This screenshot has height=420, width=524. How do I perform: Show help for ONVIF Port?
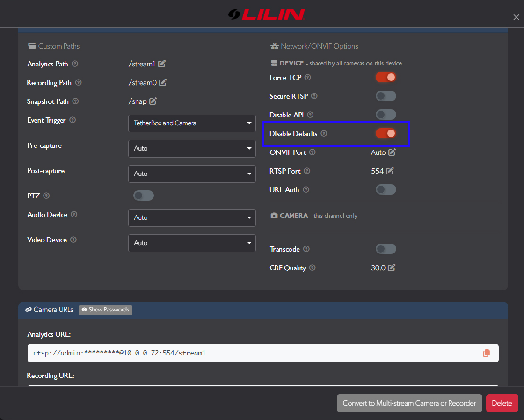click(x=313, y=152)
